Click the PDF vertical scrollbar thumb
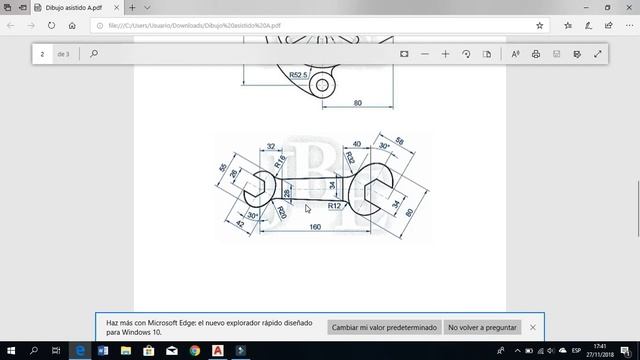The height and width of the screenshot is (360, 640). point(638,208)
